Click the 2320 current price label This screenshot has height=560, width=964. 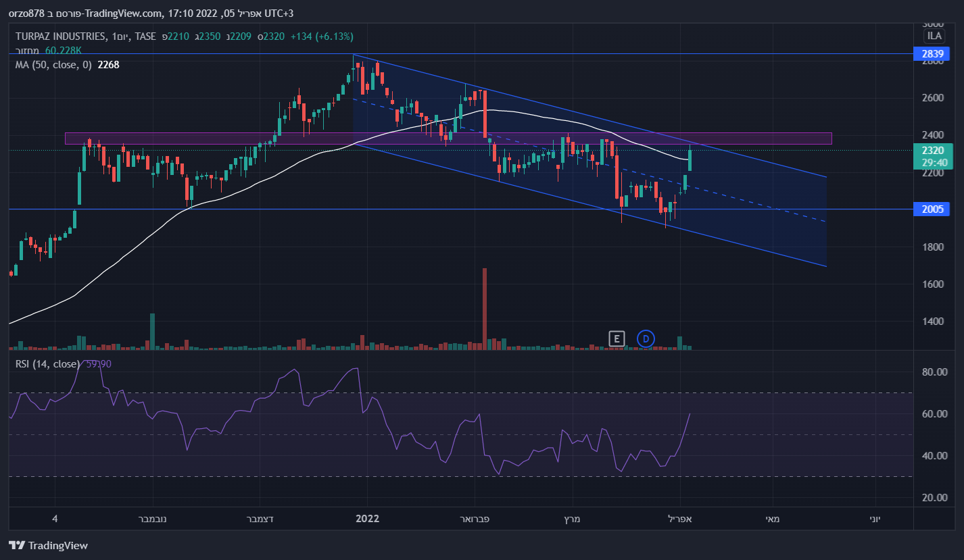932,150
